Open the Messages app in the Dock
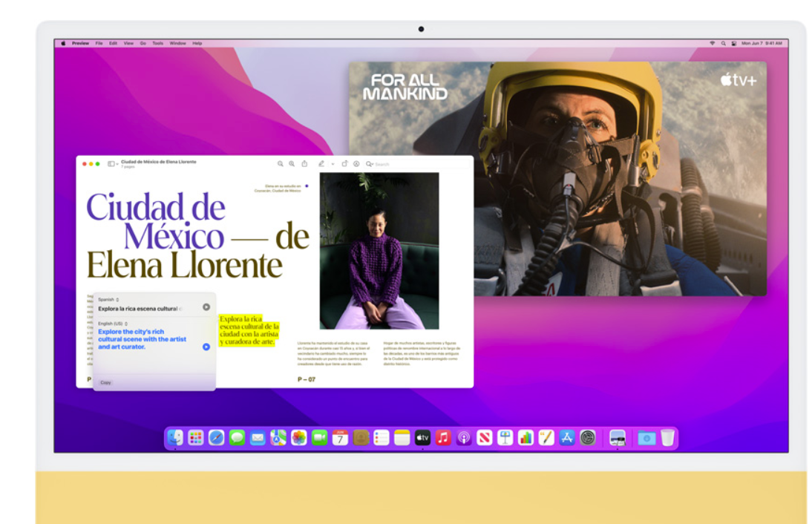The height and width of the screenshot is (524, 812). click(238, 438)
